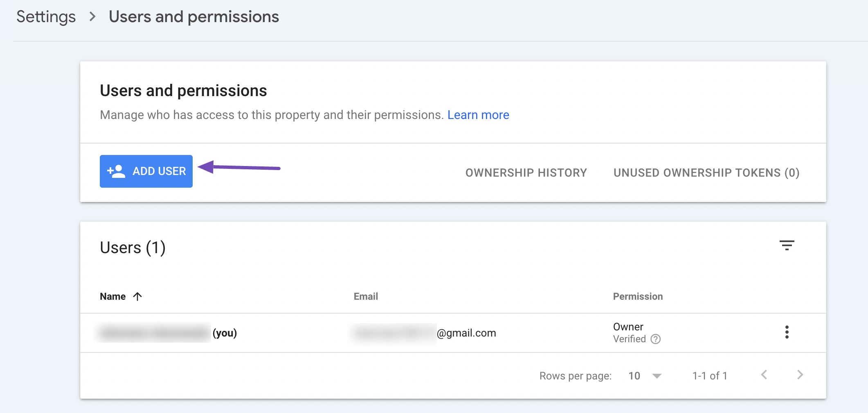The image size is (868, 413).
Task: Open the Learn more link
Action: coord(478,115)
